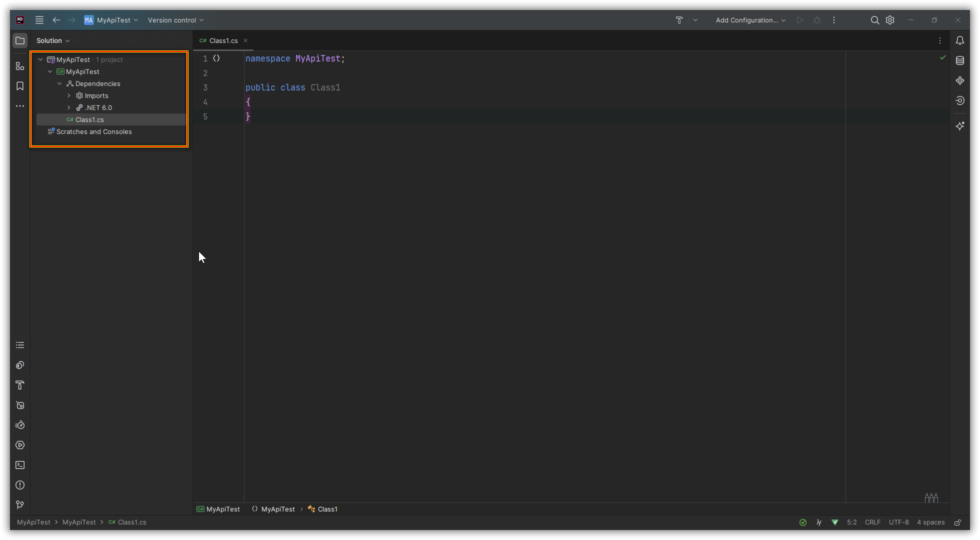
Task: Select the Class1.cs editor tab
Action: 223,40
